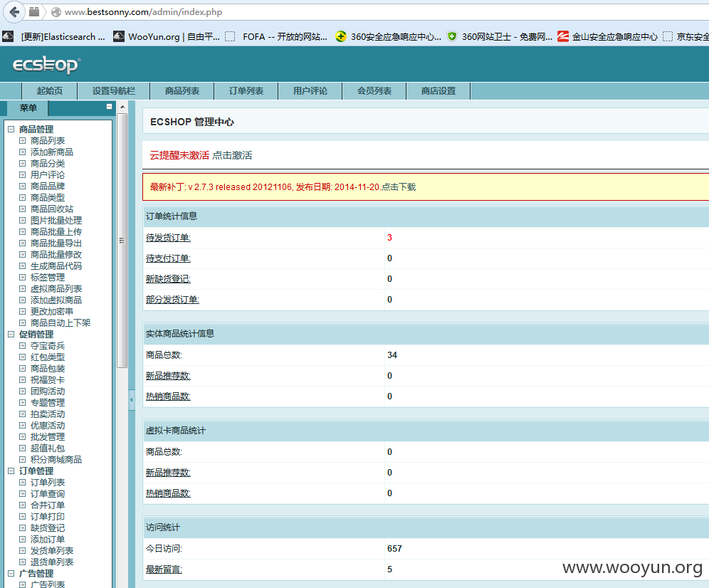Click the browser back arrow button
Image resolution: width=709 pixels, height=588 pixels.
click(x=14, y=12)
